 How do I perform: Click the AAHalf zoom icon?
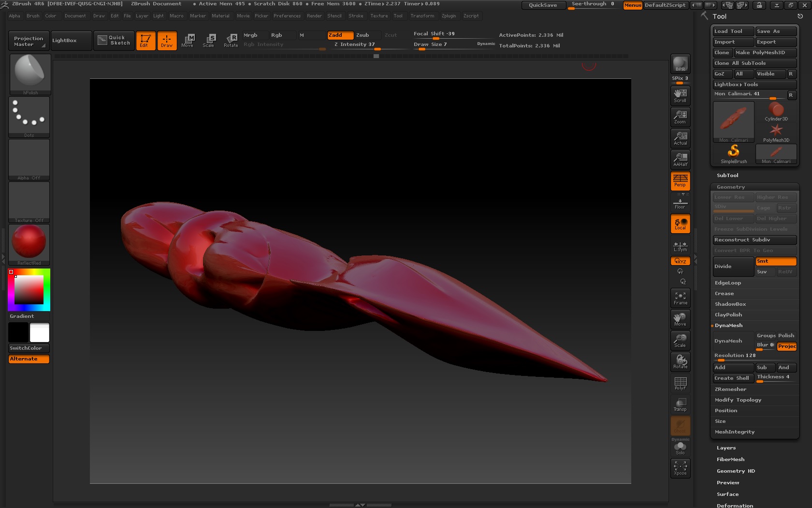[x=680, y=160]
